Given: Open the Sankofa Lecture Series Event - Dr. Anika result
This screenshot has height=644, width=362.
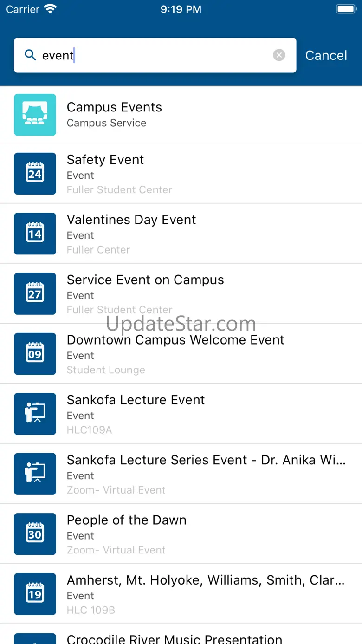Looking at the screenshot, I should 181,474.
